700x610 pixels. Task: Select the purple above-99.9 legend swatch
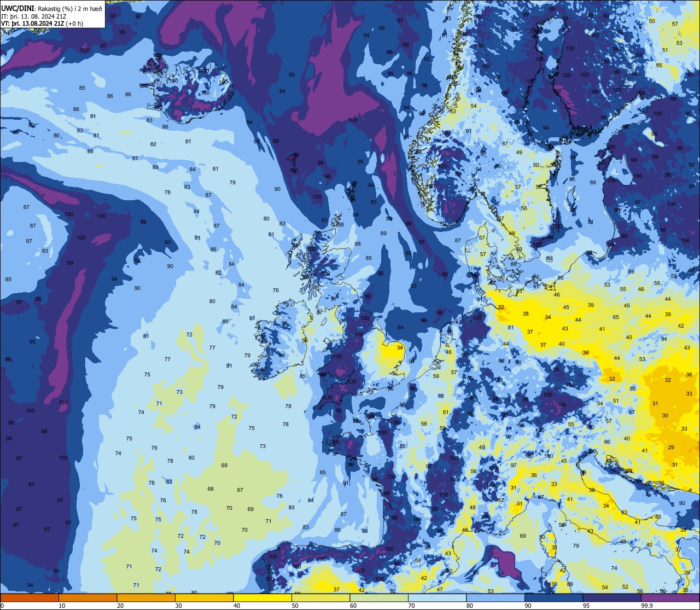pos(670,597)
